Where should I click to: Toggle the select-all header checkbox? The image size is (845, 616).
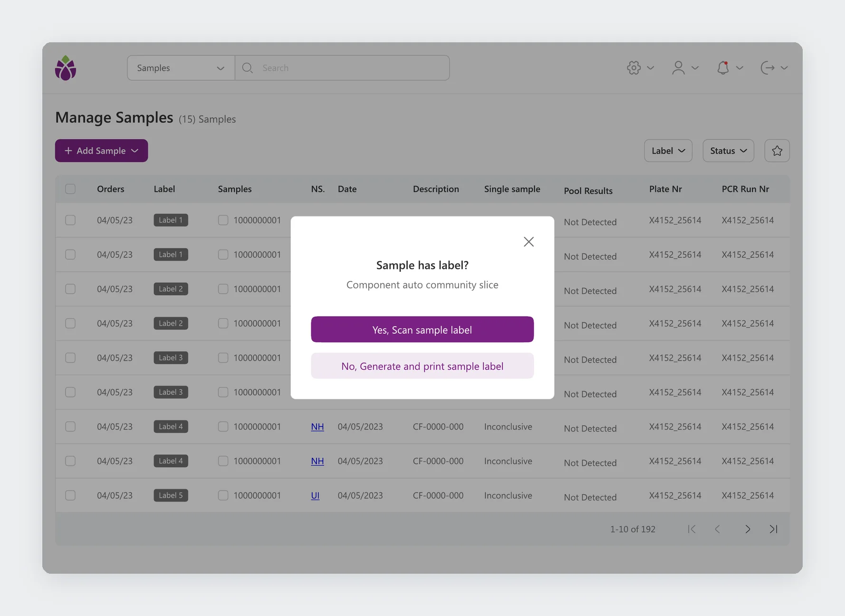[70, 189]
